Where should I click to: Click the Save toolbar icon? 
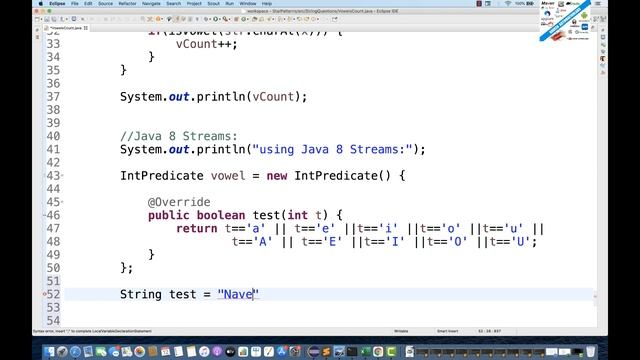coord(47,19)
